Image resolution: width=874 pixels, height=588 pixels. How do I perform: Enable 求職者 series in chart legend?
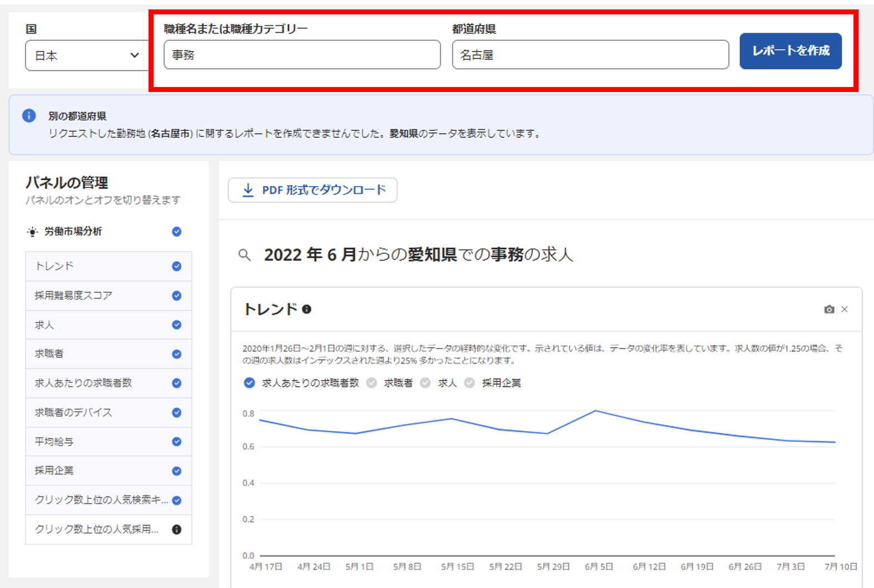click(372, 383)
